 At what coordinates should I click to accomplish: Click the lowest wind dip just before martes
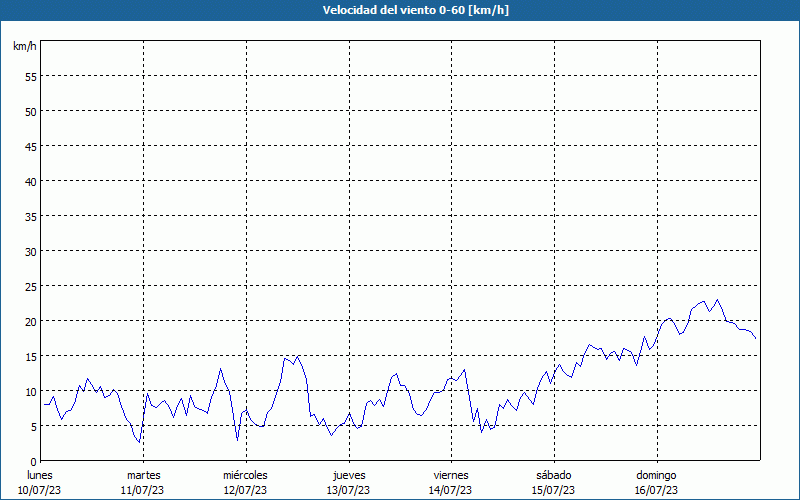click(139, 442)
